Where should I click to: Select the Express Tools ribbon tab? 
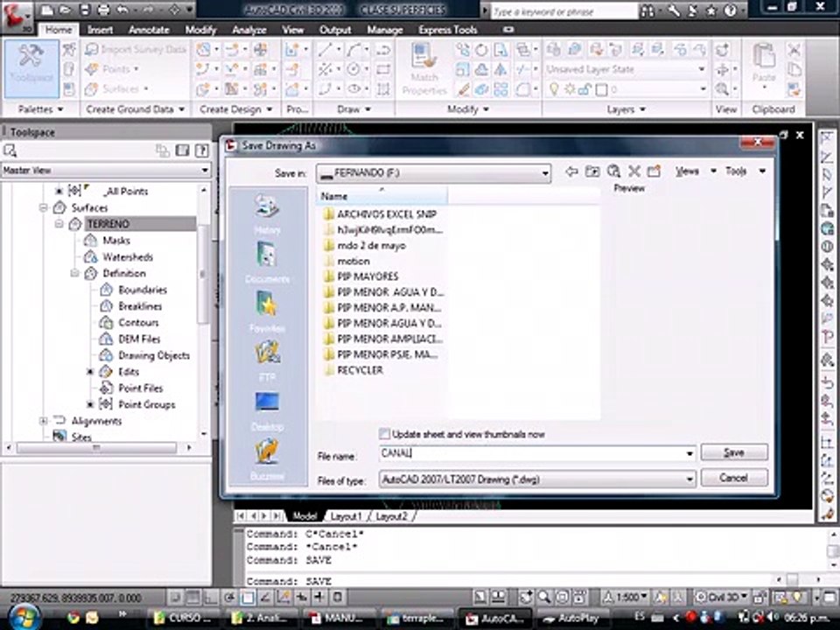(448, 30)
